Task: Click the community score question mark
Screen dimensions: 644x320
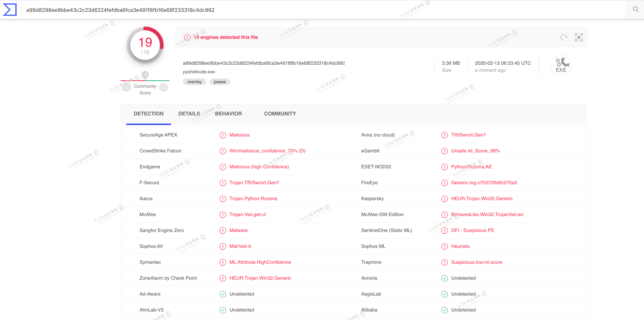Action: [x=145, y=75]
